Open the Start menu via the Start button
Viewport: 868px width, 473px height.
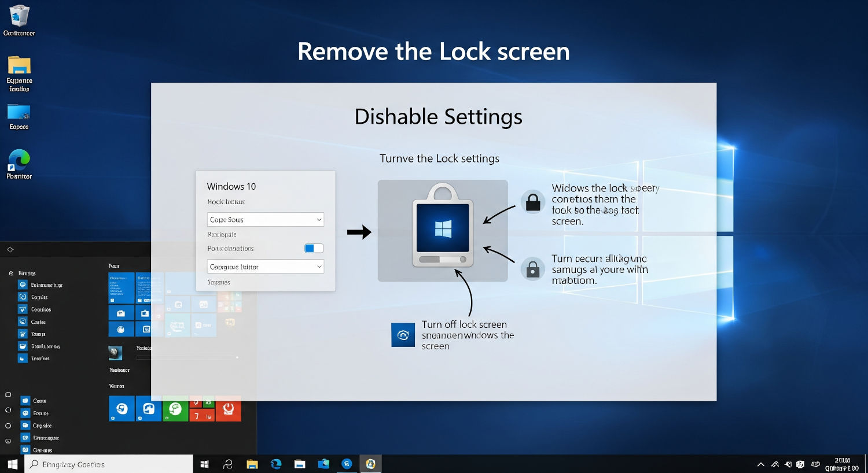pos(12,464)
